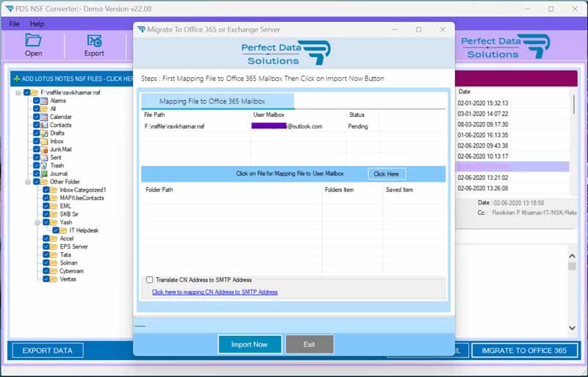The width and height of the screenshot is (588, 377).
Task: Enable Translate CN Address to SMTP Address
Action: [x=150, y=279]
